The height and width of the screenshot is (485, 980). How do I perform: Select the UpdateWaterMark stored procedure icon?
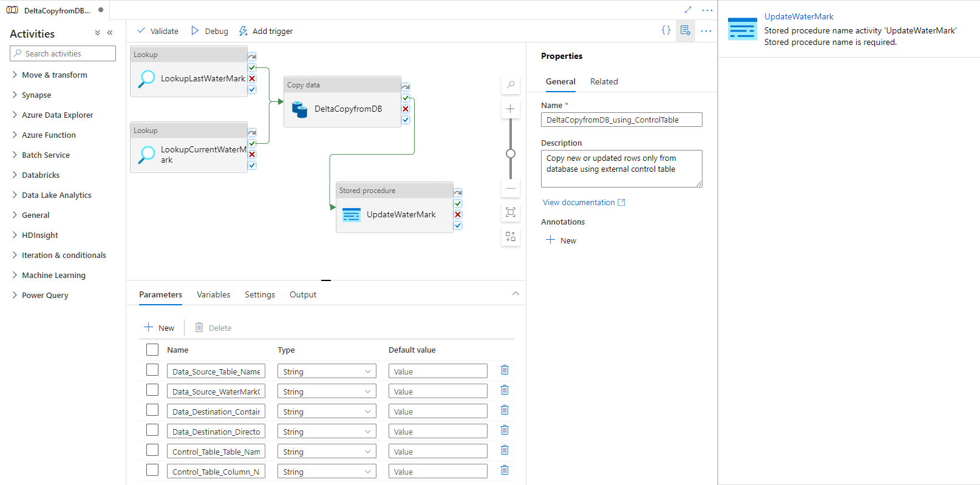352,215
